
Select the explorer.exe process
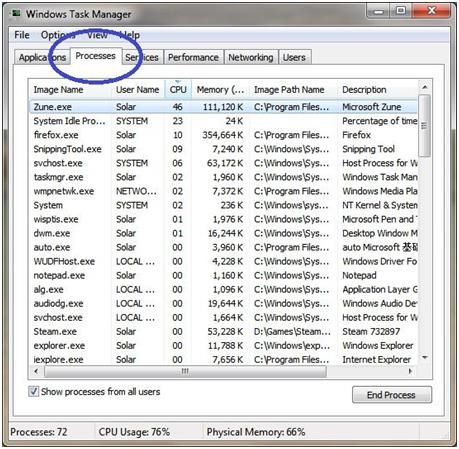[223, 346]
